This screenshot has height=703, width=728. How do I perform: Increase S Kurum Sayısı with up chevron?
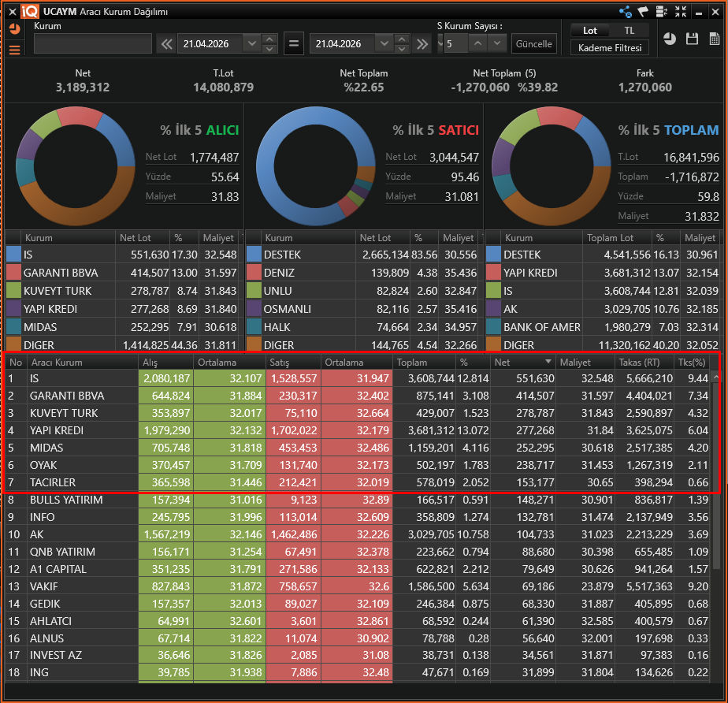(x=477, y=43)
